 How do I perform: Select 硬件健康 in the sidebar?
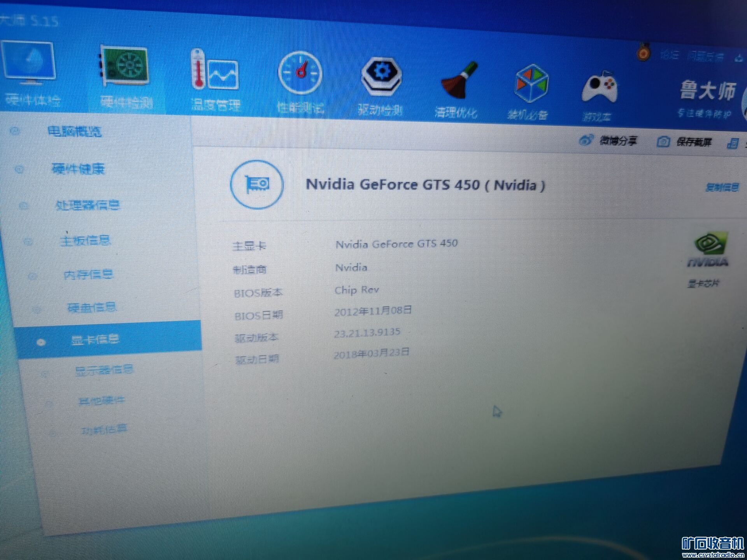(78, 168)
